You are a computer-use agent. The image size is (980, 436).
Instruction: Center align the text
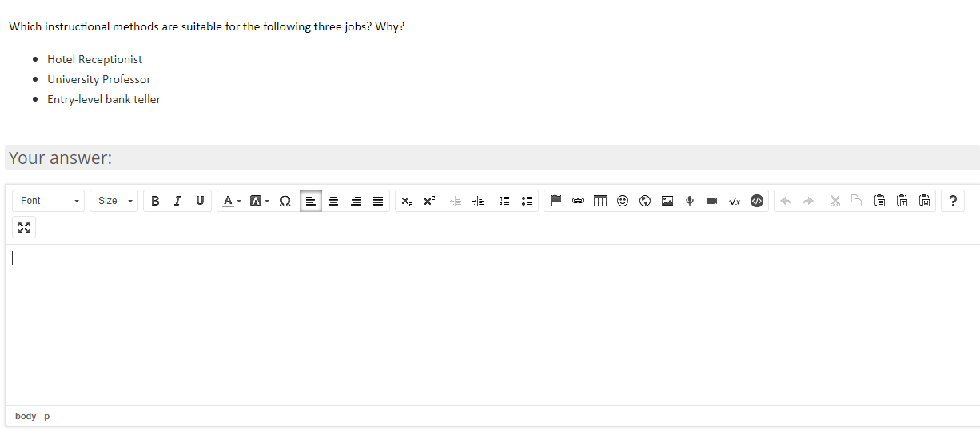tap(333, 201)
